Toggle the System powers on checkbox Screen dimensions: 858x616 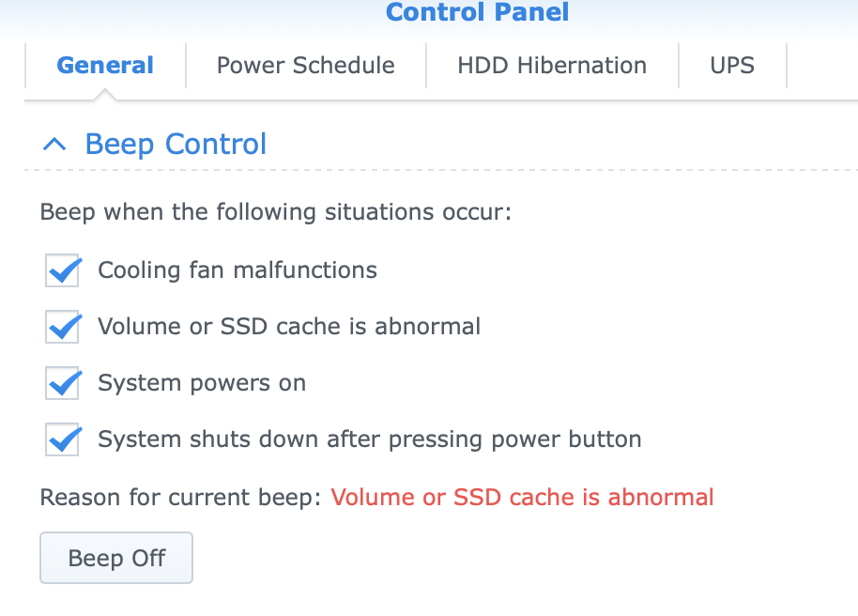[63, 383]
